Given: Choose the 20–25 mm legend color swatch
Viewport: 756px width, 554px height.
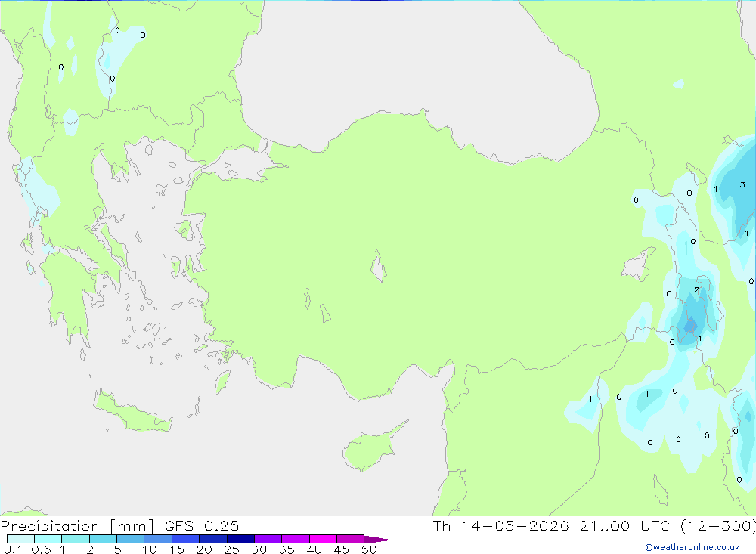Looking at the screenshot, I should (213, 539).
